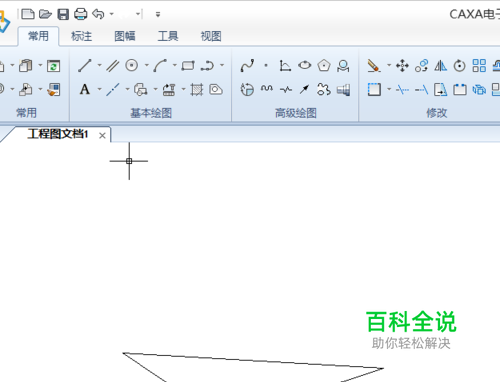The width and height of the screenshot is (500, 382).
Task: Switch to the 常用 ribbon tab
Action: [38, 36]
